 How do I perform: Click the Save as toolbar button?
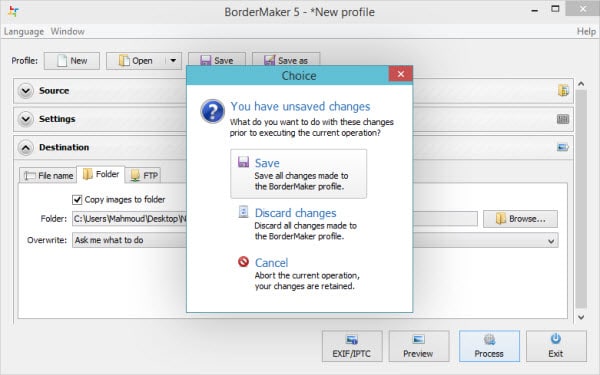[x=286, y=59]
